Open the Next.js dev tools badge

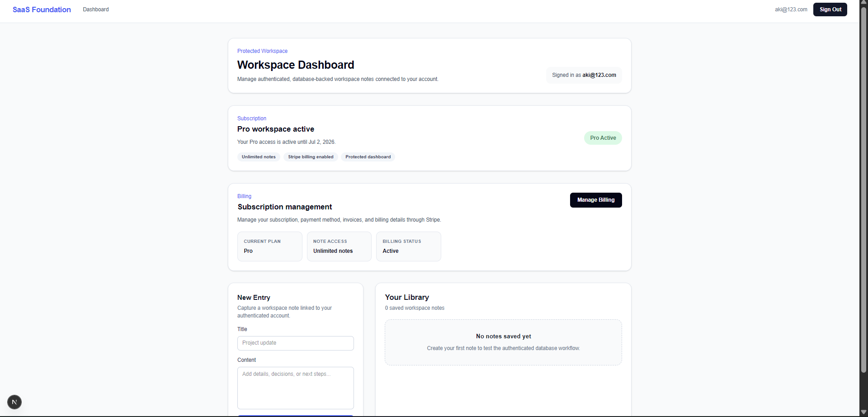point(14,402)
